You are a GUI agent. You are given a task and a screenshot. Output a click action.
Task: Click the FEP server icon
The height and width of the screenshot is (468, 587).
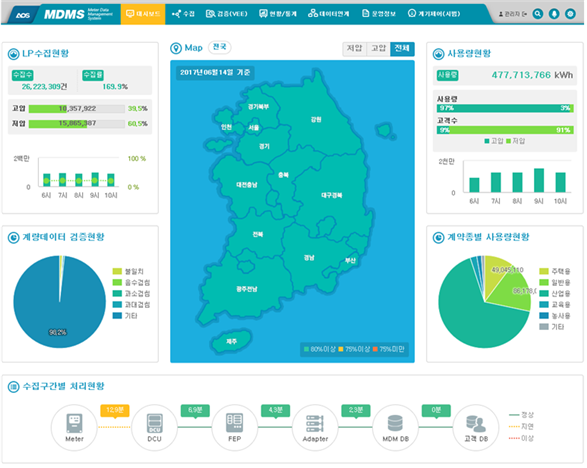(235, 423)
